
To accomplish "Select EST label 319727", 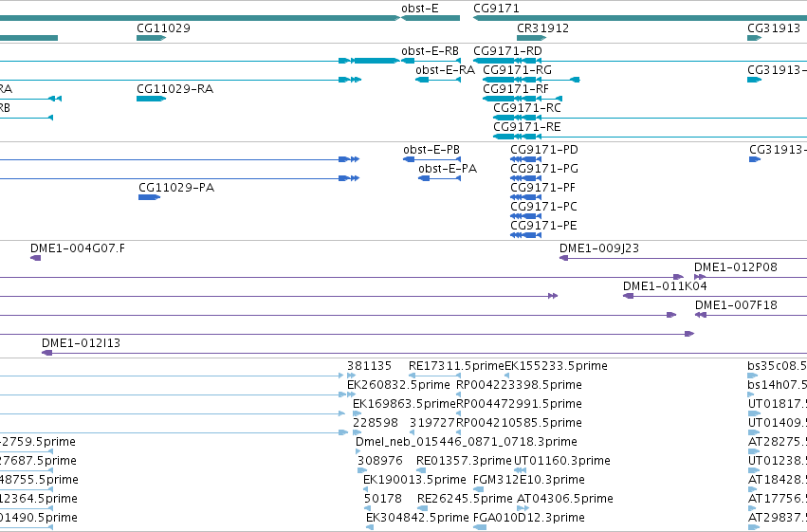I will (x=432, y=424).
